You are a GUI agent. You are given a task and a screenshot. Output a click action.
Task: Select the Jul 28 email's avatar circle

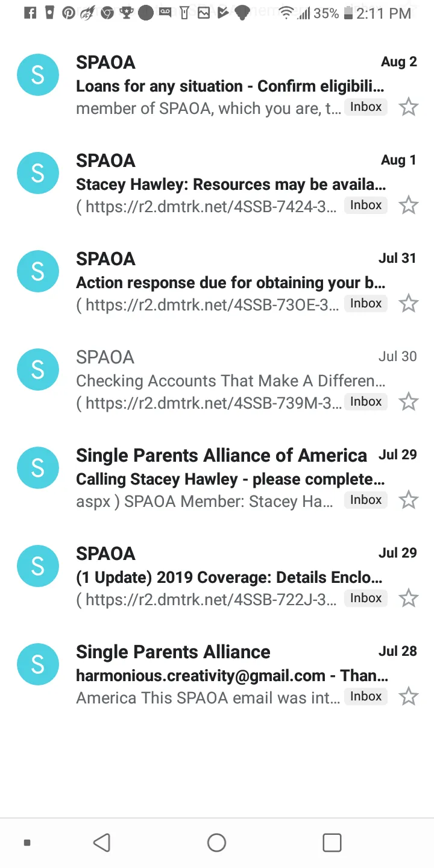point(37,664)
